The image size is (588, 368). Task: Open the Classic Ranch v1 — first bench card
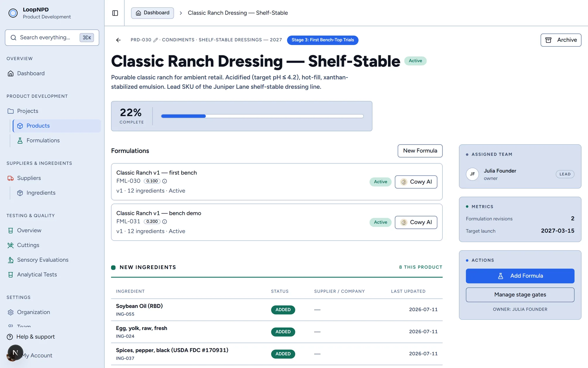(277, 182)
